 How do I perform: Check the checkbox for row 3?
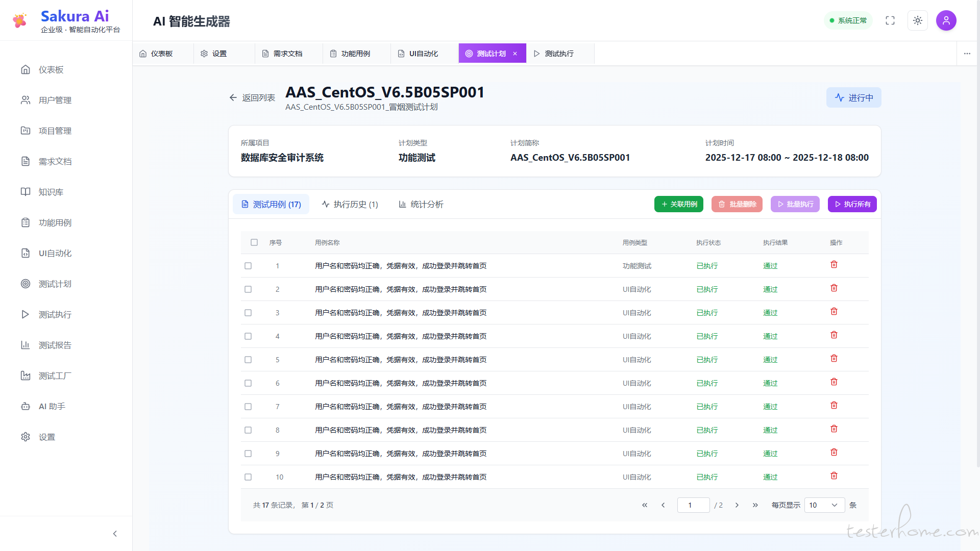pyautogui.click(x=248, y=313)
